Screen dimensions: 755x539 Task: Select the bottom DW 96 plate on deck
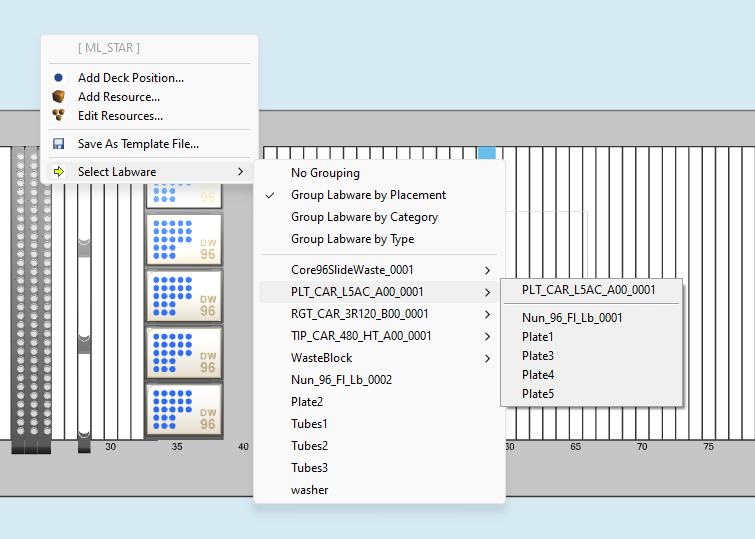point(184,411)
